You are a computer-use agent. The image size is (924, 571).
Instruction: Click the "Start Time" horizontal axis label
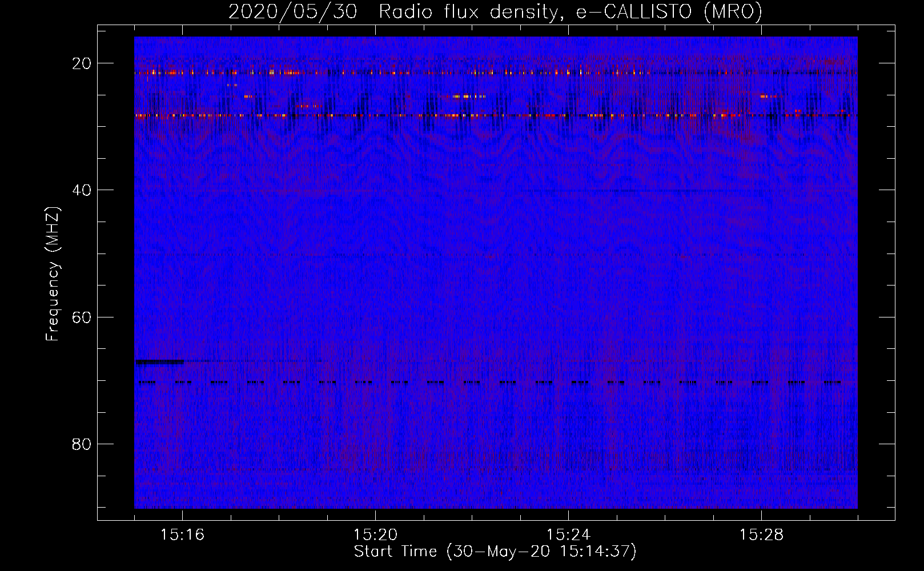pos(495,552)
